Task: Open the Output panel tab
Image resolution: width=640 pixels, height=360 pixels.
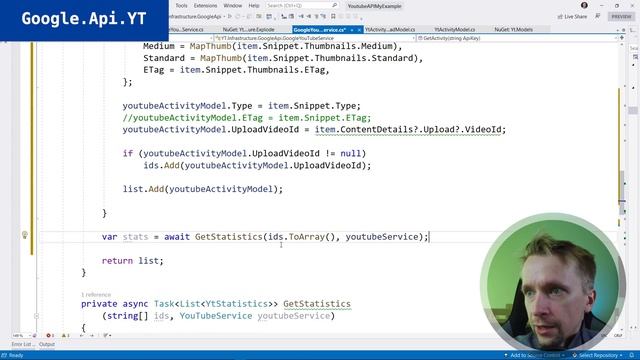Action: pos(47,344)
